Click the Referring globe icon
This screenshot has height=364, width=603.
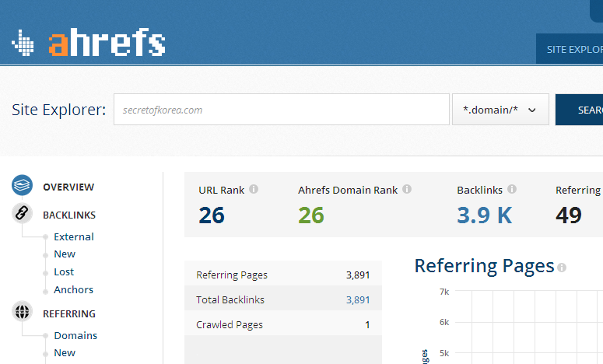pos(22,311)
